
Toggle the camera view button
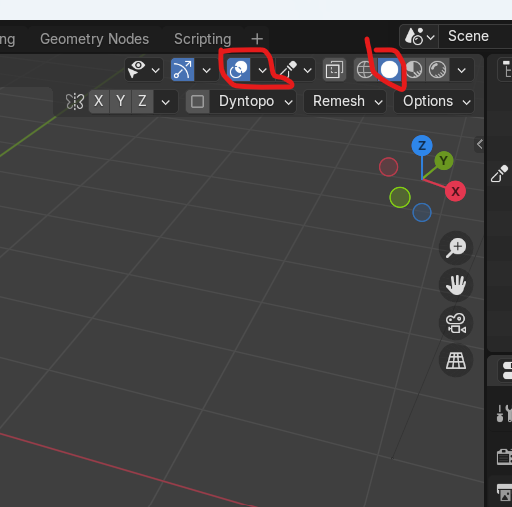click(x=456, y=323)
